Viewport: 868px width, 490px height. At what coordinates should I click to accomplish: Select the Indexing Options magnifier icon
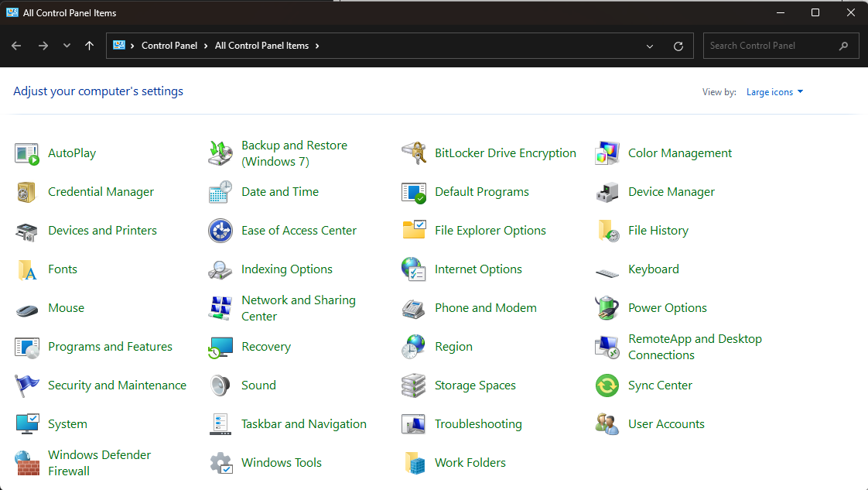point(220,269)
